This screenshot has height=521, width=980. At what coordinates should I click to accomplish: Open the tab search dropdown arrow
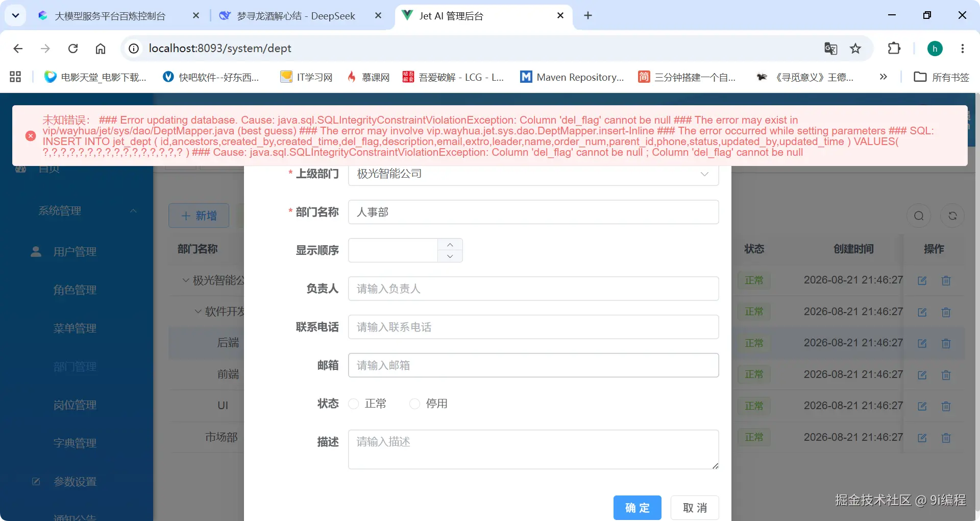pos(15,15)
